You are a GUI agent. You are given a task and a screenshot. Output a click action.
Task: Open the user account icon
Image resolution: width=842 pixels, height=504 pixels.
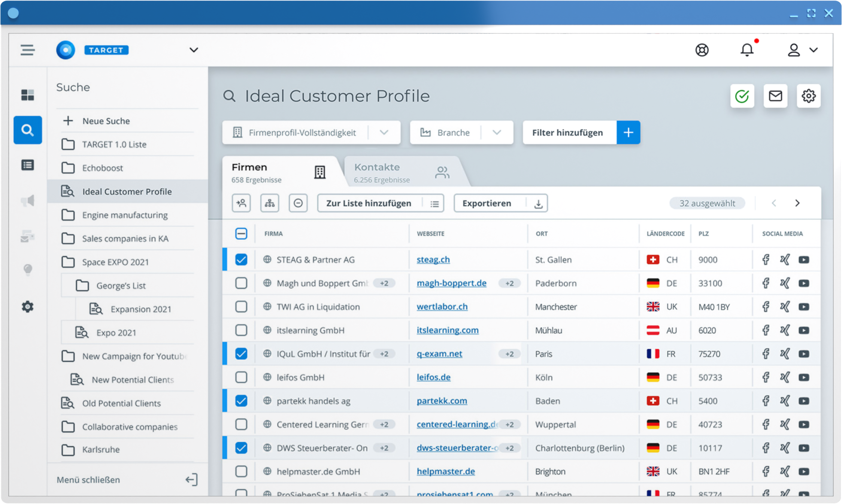[x=794, y=50]
